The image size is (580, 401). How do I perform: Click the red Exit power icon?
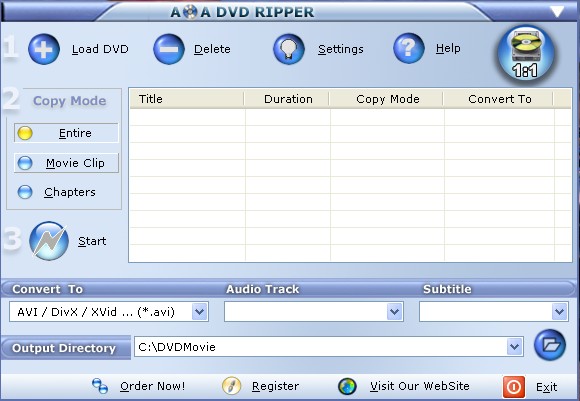click(513, 387)
